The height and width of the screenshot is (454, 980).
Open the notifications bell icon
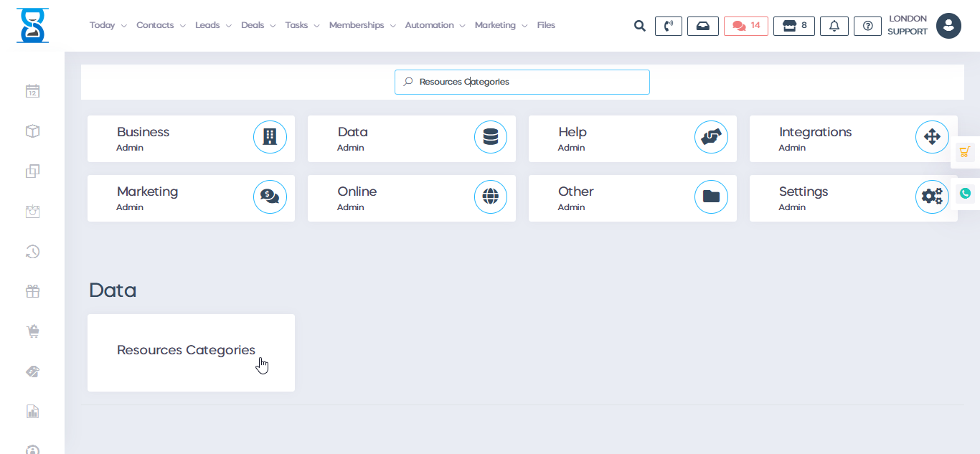pos(834,25)
